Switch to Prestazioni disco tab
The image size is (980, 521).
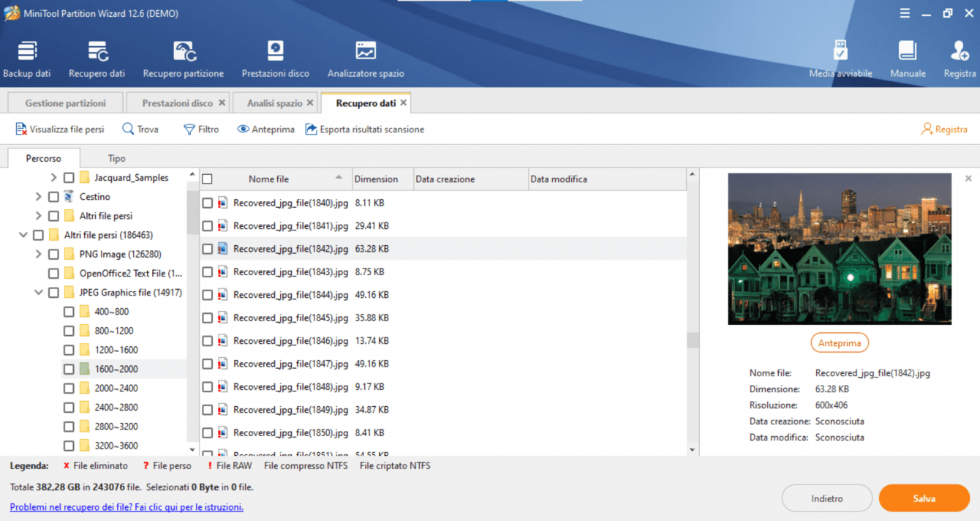177,103
